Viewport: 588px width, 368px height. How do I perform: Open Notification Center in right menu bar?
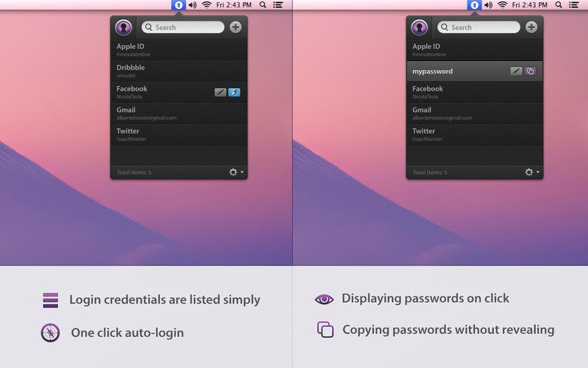[573, 5]
